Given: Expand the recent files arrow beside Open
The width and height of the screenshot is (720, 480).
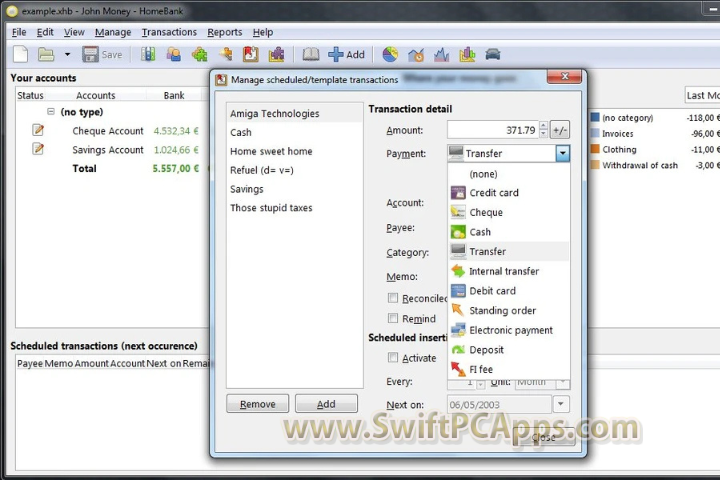Looking at the screenshot, I should click(x=68, y=54).
